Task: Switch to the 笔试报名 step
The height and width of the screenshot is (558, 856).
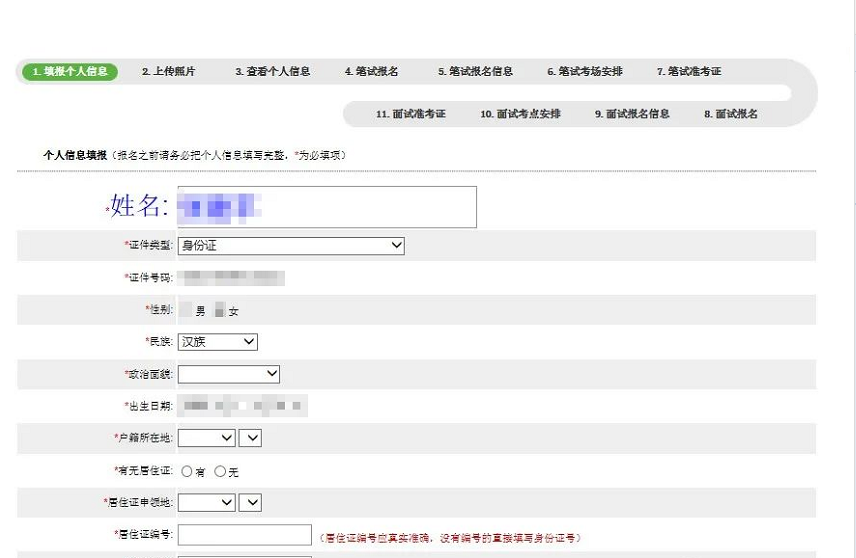Action: pos(371,72)
